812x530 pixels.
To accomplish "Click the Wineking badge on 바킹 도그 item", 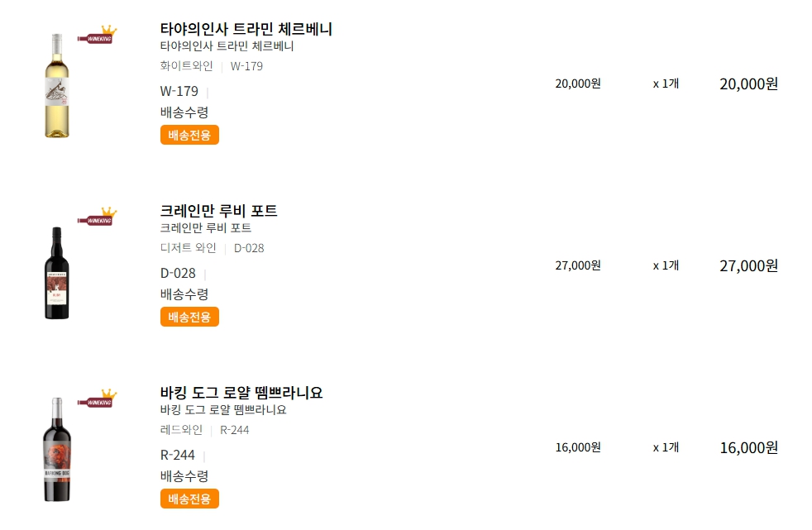I will (x=98, y=398).
